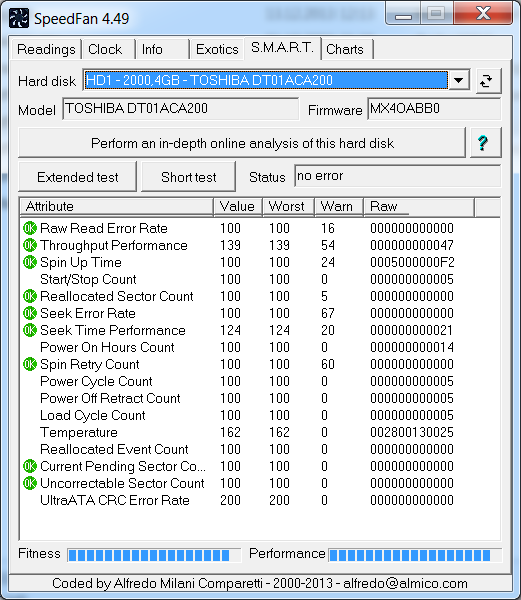Image resolution: width=521 pixels, height=600 pixels.
Task: Click OK icon beside Uncorrectable Sector Count
Action: coord(29,483)
